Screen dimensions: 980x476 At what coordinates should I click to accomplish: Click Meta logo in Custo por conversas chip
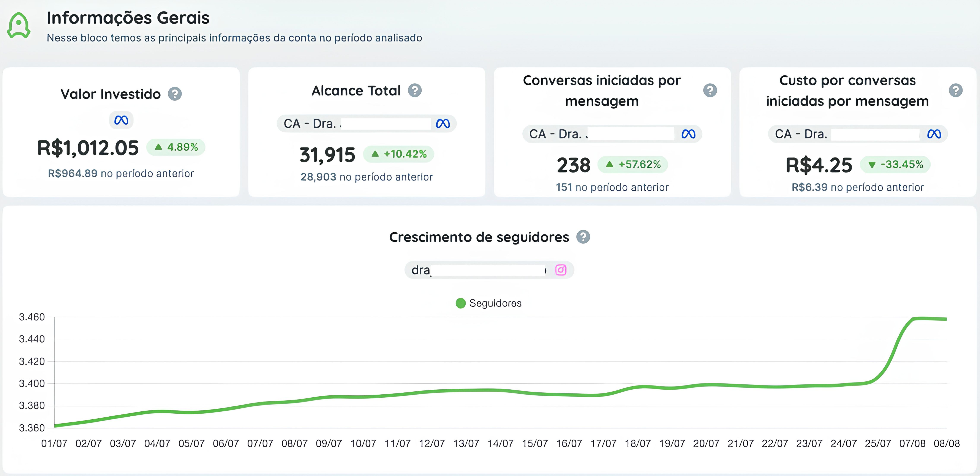point(934,134)
